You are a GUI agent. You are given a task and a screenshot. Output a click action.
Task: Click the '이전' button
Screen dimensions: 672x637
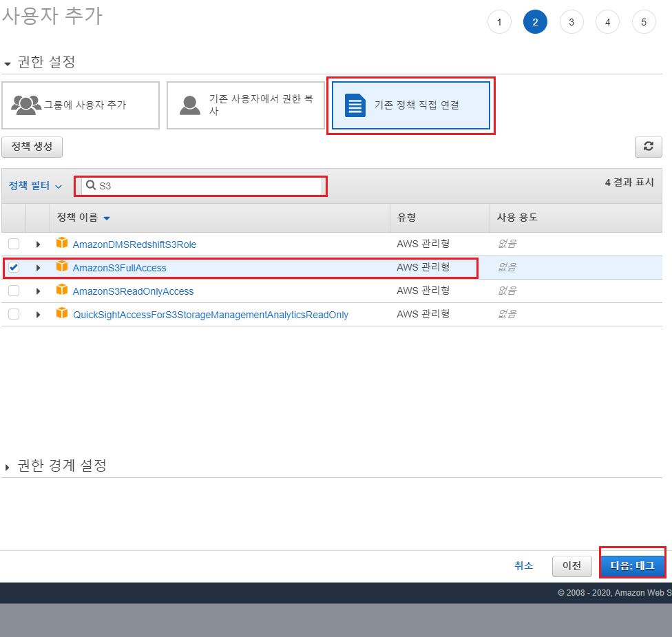click(571, 566)
